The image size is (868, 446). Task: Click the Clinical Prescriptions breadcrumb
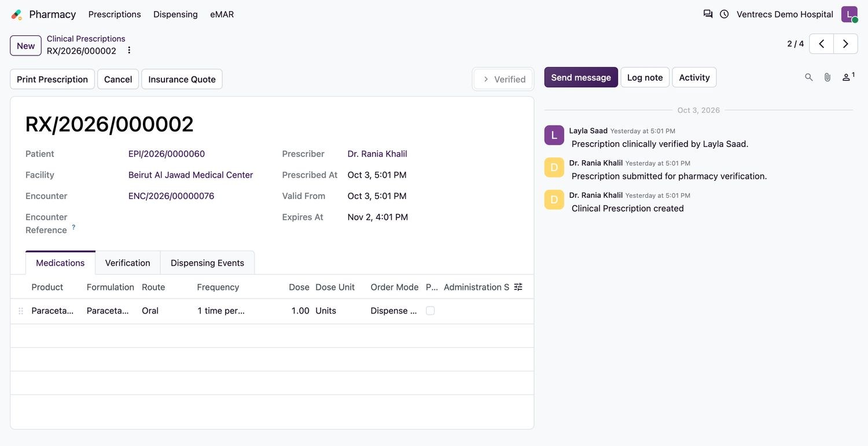pyautogui.click(x=86, y=39)
